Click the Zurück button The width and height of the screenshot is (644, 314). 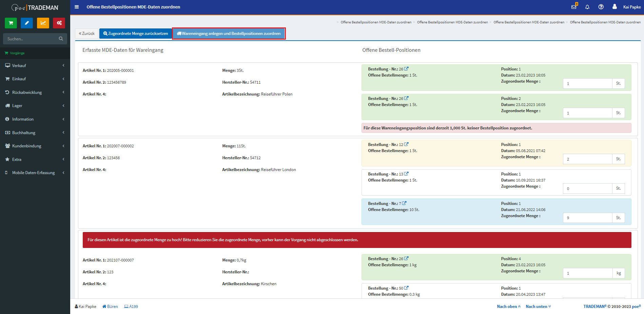coord(87,34)
